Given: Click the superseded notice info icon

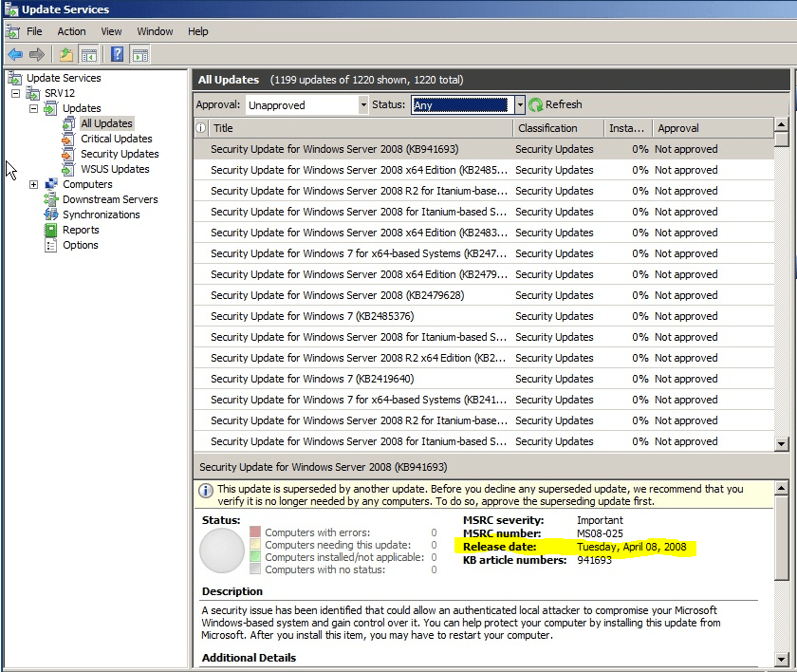Looking at the screenshot, I should tap(205, 491).
